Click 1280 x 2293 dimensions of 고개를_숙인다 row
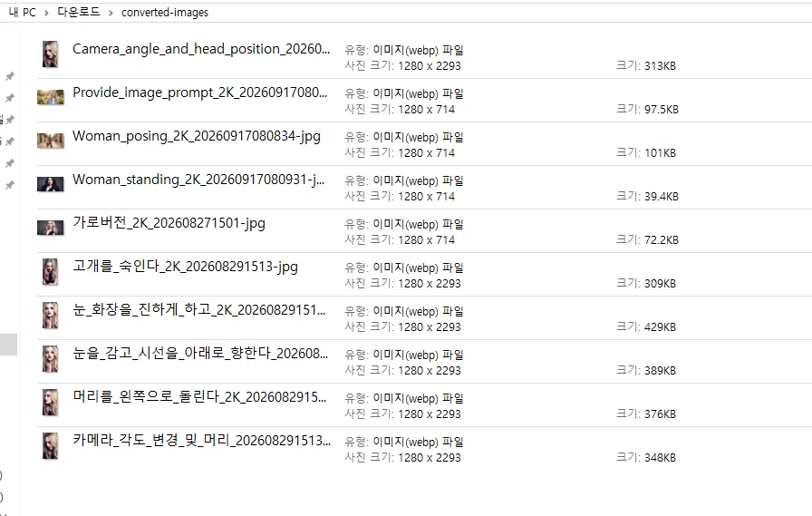Viewport: 812px width, 516px height. tap(430, 283)
